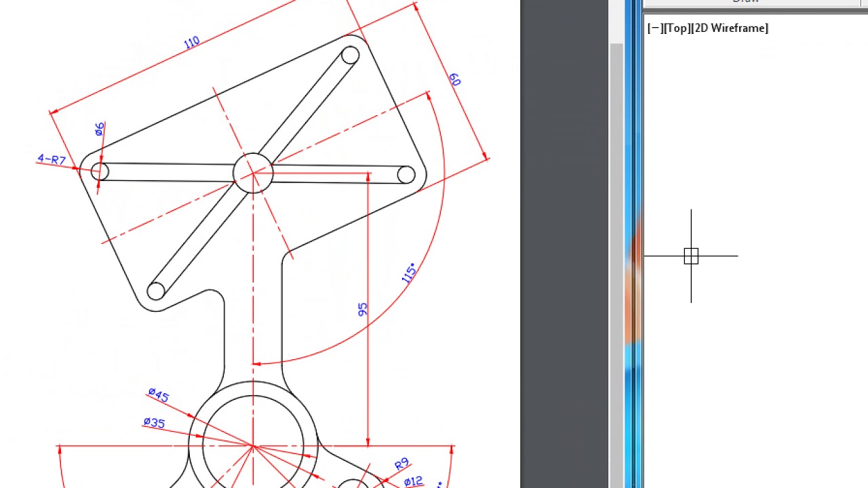This screenshot has height=488, width=868.
Task: Open the [-] viewport controls menu
Action: [656, 28]
